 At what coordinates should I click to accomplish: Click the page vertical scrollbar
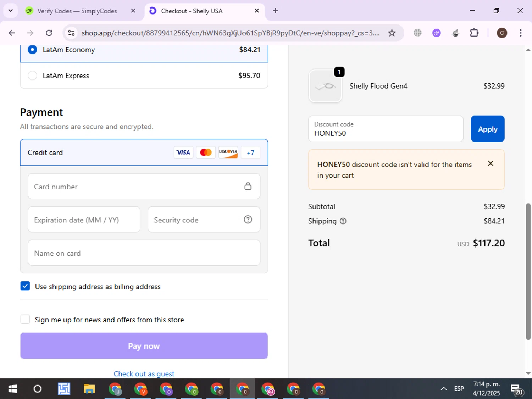(x=528, y=271)
